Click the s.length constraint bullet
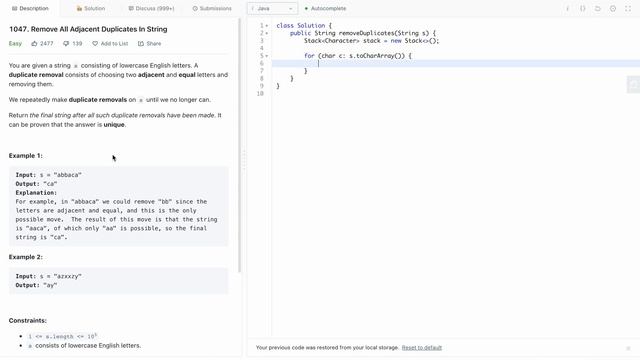Screen dimensions: 640x360 [x=62, y=336]
